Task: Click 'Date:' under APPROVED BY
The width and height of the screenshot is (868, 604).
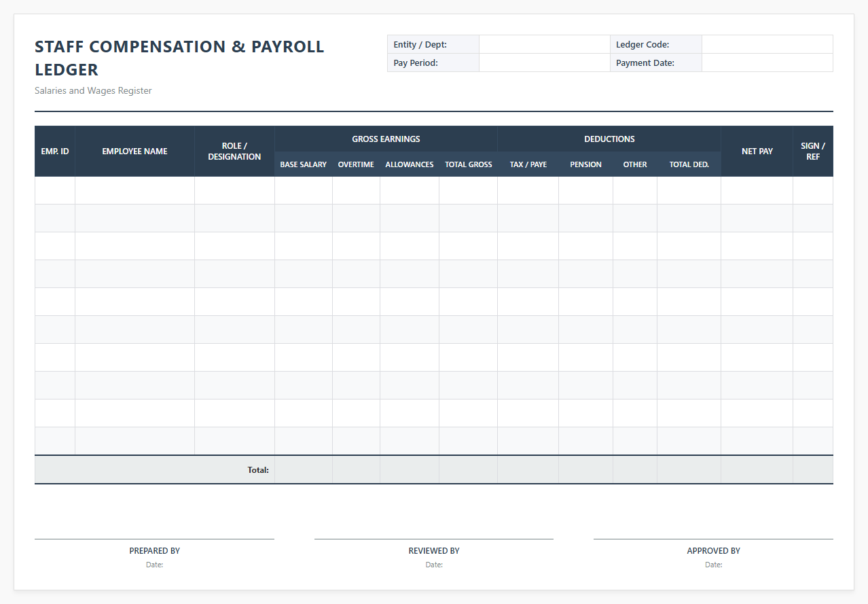Action: (x=713, y=565)
